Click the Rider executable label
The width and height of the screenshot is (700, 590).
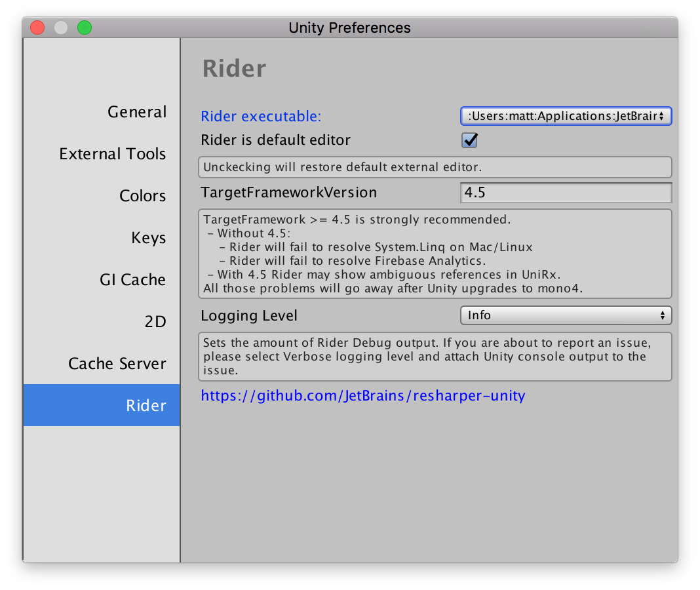point(261,116)
